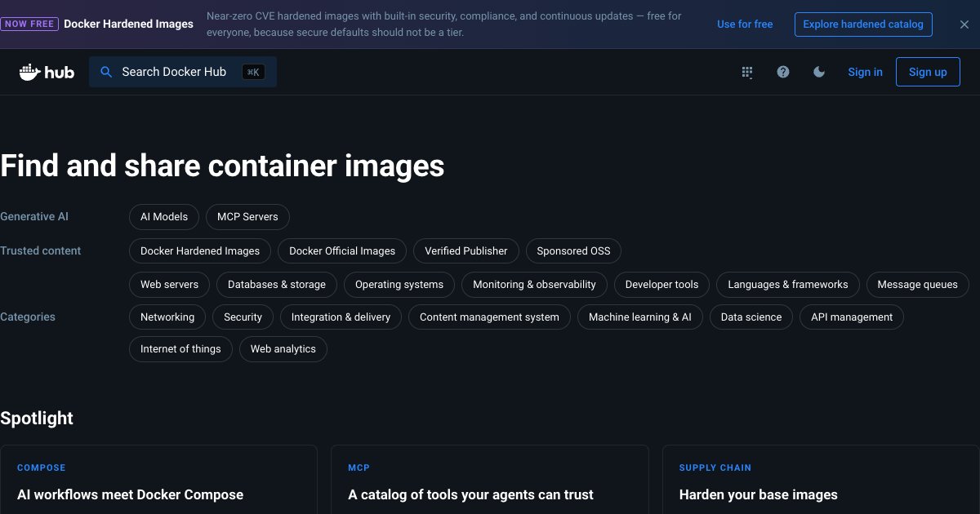Viewport: 980px width, 514px height.
Task: Open Developer tools category
Action: click(661, 285)
